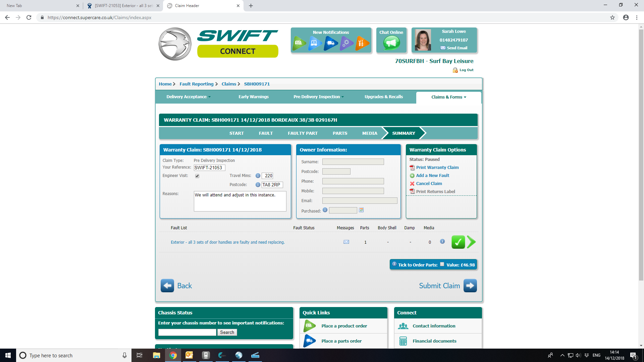Click the orange tools notification icon

point(362,43)
